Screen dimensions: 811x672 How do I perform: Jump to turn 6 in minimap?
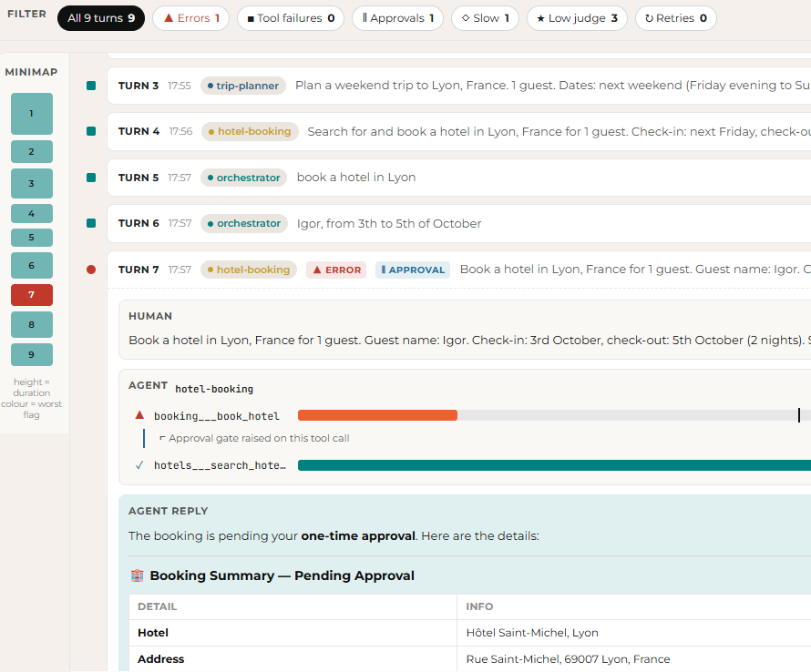32,266
